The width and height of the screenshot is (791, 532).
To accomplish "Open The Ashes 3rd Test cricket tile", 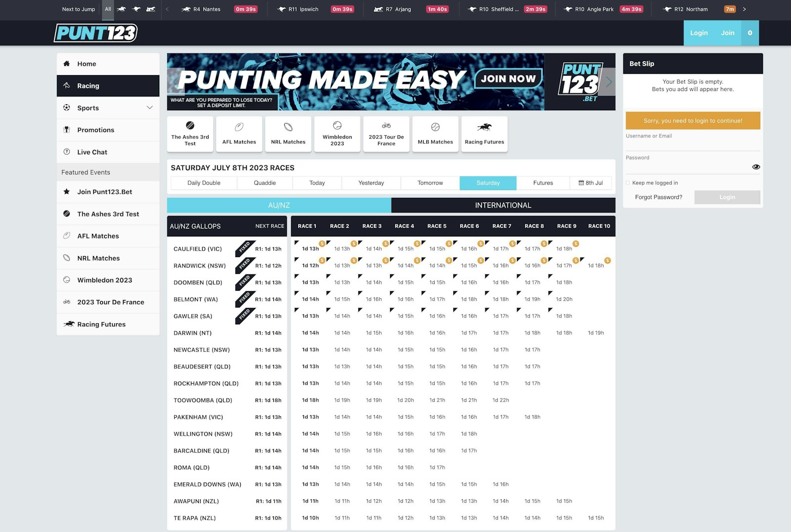I will (190, 134).
